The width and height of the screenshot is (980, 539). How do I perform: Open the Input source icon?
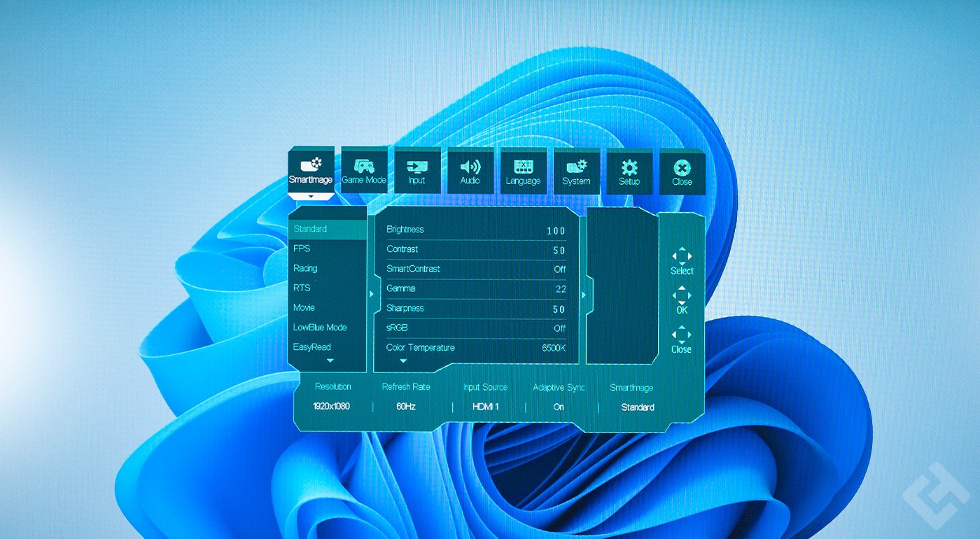[416, 167]
